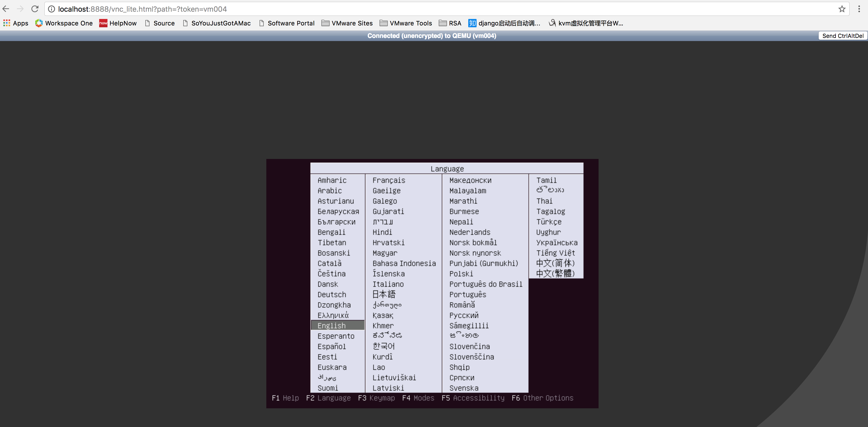This screenshot has height=427, width=868.
Task: Expand the VMware Tools bookmark folder
Action: [x=406, y=23]
